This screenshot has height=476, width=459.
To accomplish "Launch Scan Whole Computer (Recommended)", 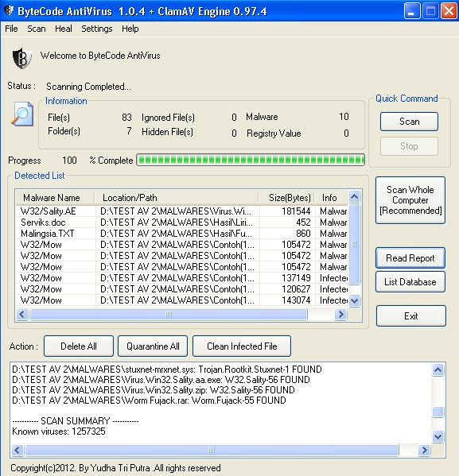I will click(x=410, y=200).
